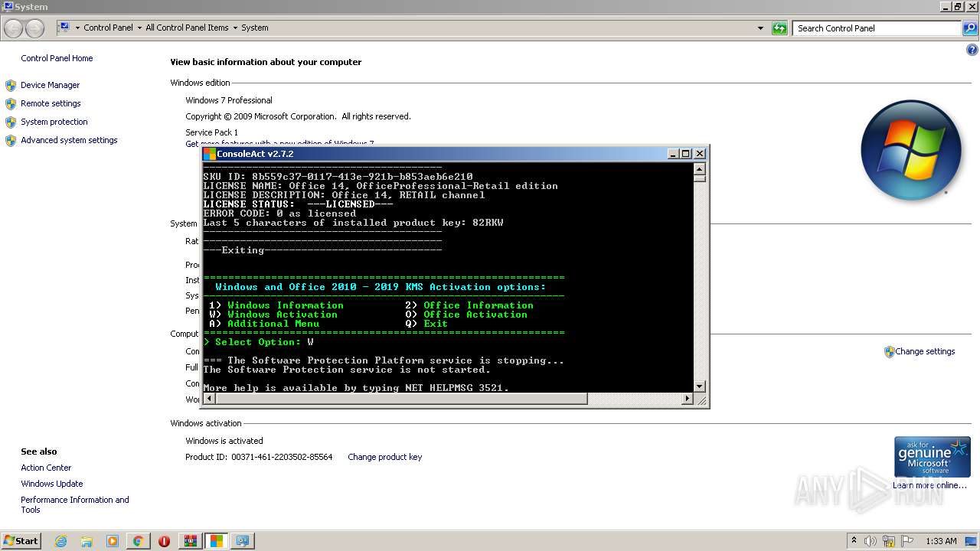
Task: Open WinRAR taskbar icon
Action: (191, 541)
